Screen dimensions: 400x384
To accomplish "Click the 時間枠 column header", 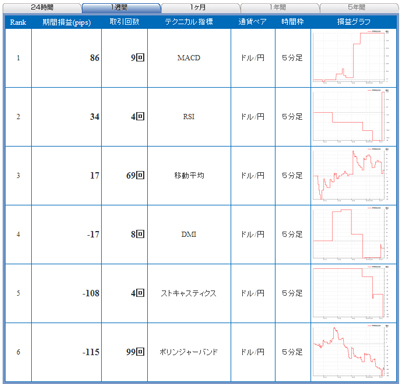I will click(292, 22).
